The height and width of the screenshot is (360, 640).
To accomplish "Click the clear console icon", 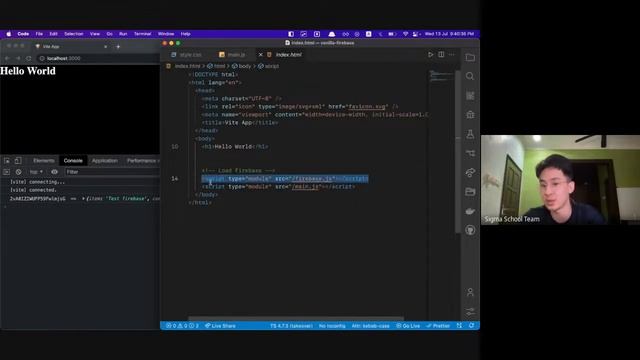I will [x=18, y=172].
